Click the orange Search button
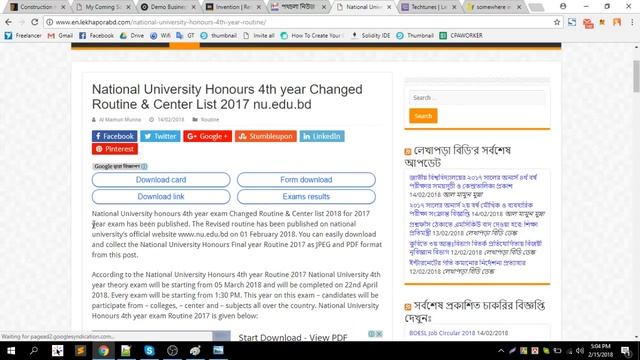640x360 pixels. click(423, 116)
